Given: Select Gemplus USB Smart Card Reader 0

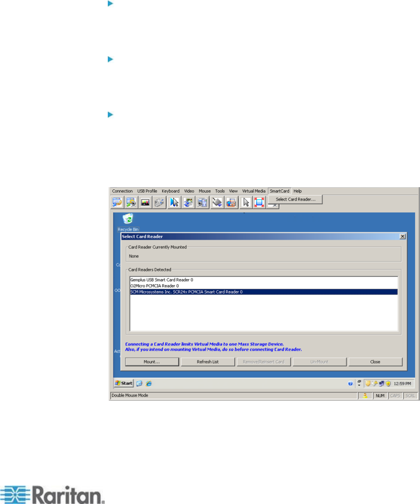Looking at the screenshot, I should coord(264,280).
